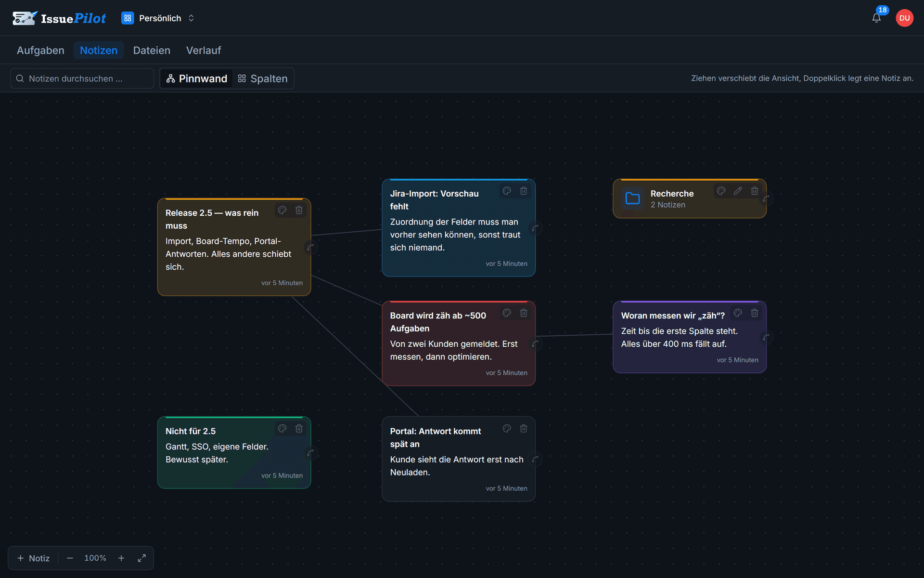
Task: Reset zoom via 100% label
Action: (95, 558)
